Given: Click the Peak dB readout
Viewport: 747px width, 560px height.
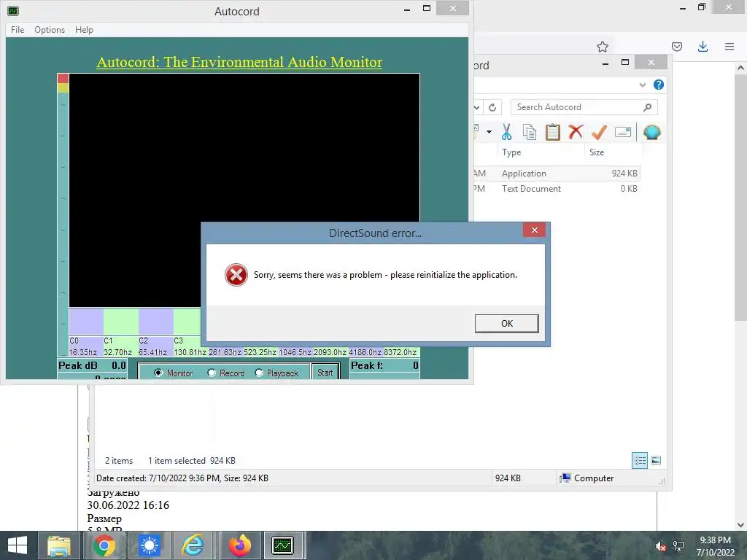Looking at the screenshot, I should 92,366.
